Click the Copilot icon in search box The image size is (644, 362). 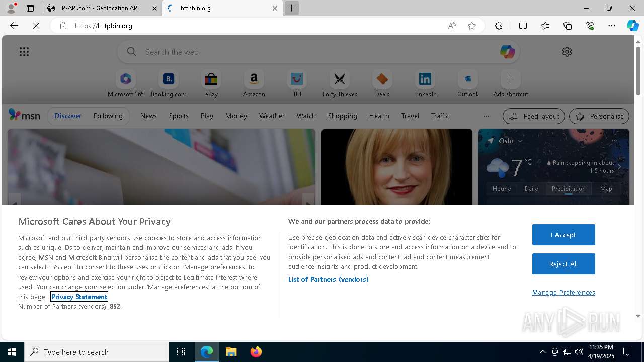tap(507, 52)
